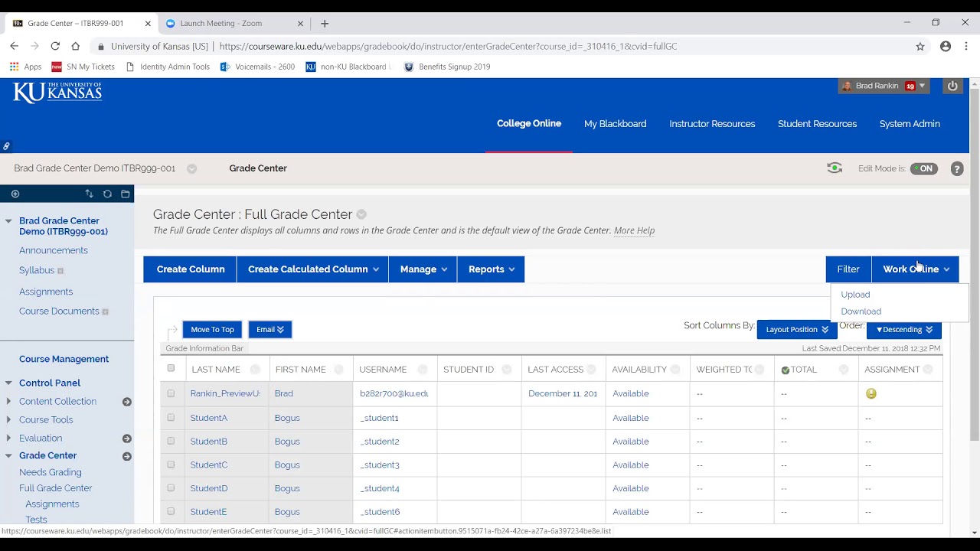The height and width of the screenshot is (551, 980).
Task: Expand the Course Tools section
Action: (8, 419)
